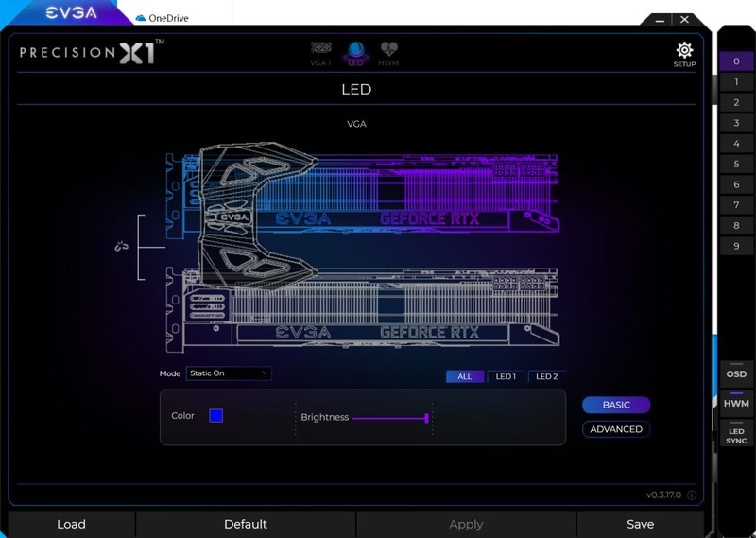Open the HWM heart monitor page
Image resolution: width=756 pixels, height=538 pixels.
(x=388, y=54)
